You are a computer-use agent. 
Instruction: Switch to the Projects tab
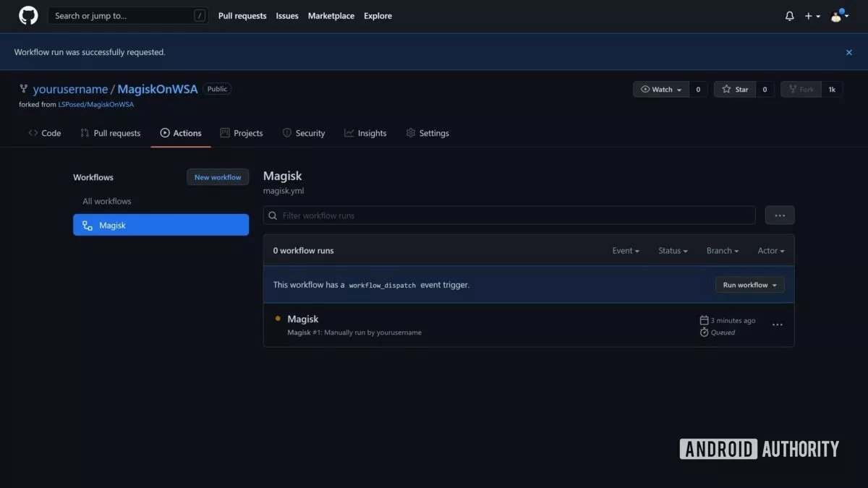[x=242, y=133]
